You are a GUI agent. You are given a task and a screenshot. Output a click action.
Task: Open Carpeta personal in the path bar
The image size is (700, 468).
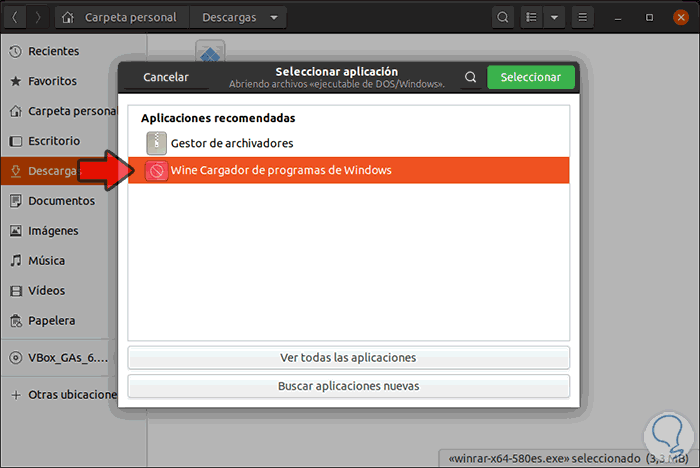[122, 17]
